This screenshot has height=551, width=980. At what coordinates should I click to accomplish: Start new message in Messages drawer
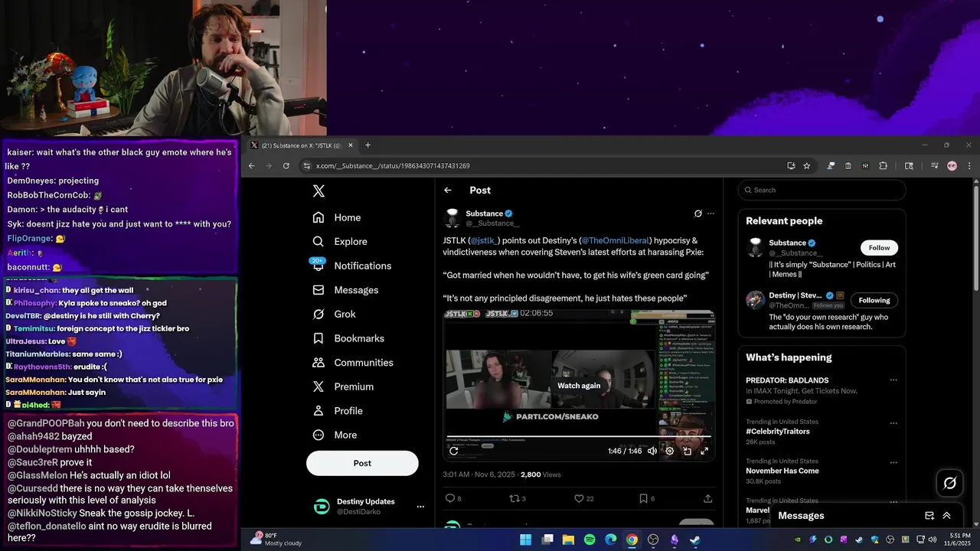tap(929, 516)
